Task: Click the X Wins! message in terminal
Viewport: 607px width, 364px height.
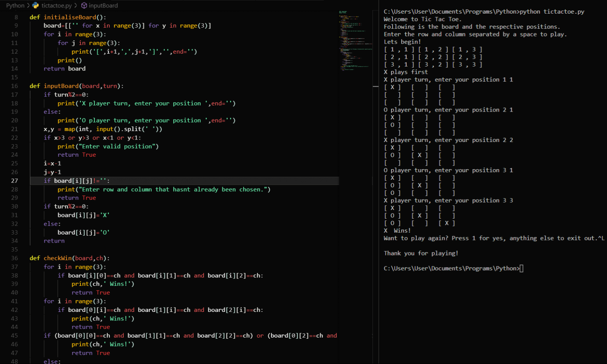Action: pos(396,230)
